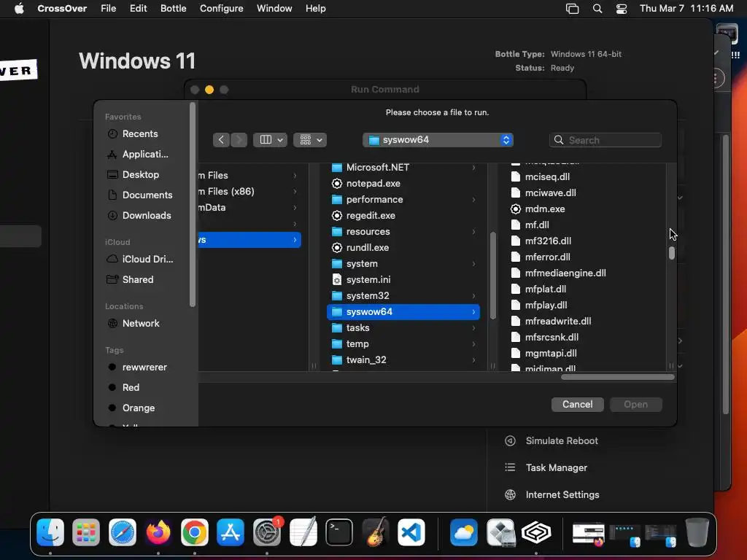Open Recents in the sidebar
This screenshot has height=560, width=747.
139,134
